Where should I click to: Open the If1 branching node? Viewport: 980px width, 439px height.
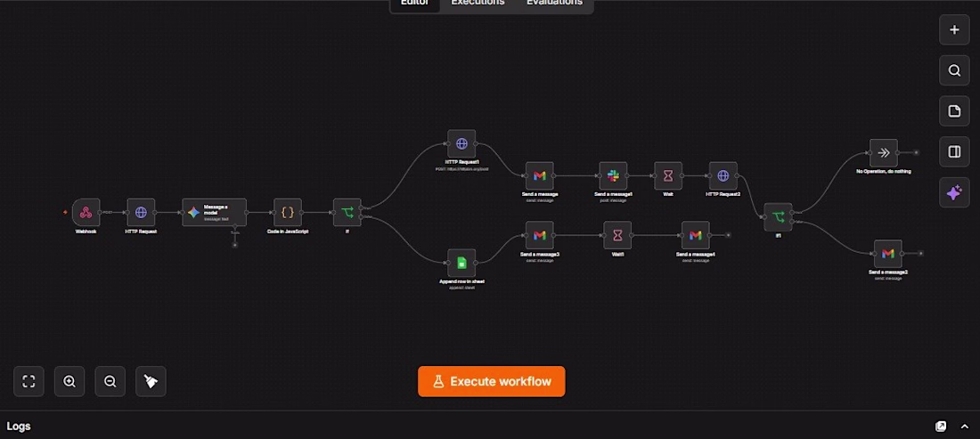point(778,216)
